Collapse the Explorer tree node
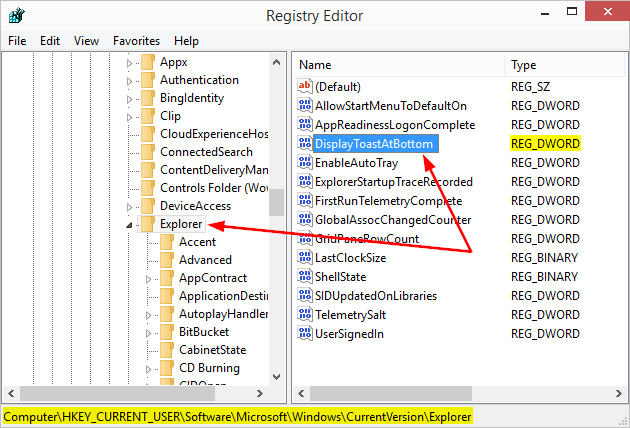The height and width of the screenshot is (428, 630). tap(129, 225)
